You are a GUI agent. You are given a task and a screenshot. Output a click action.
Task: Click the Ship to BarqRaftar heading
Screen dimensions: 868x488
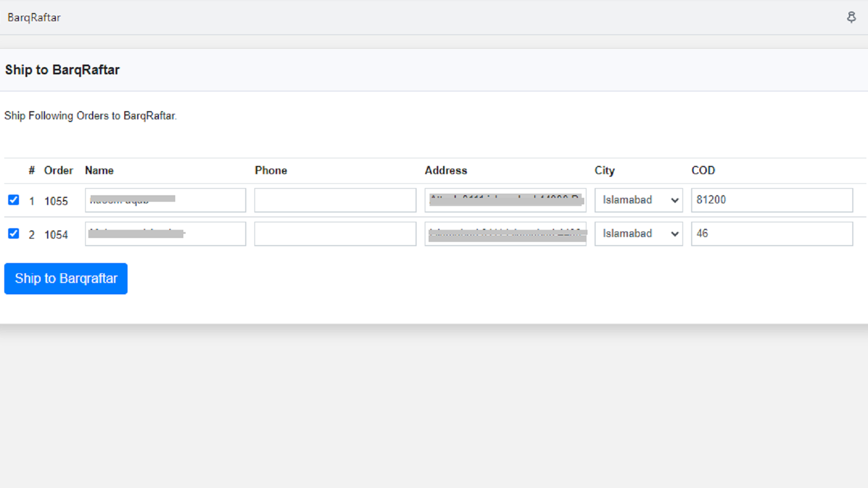click(x=62, y=70)
